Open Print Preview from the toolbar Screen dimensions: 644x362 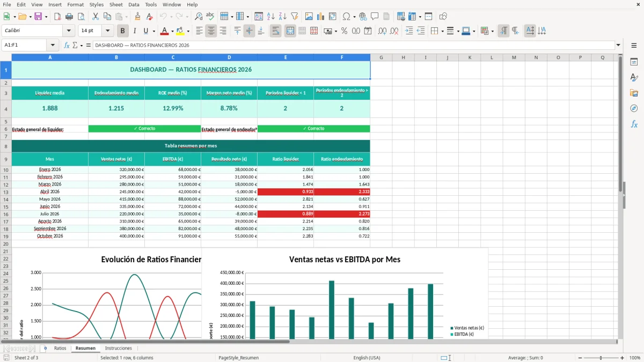pyautogui.click(x=80, y=17)
